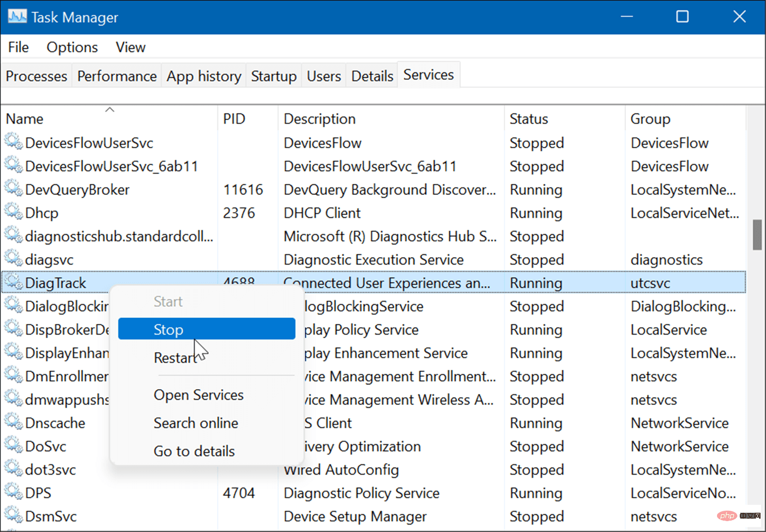Click PID 11616 cell
The width and height of the screenshot is (766, 532).
[243, 189]
